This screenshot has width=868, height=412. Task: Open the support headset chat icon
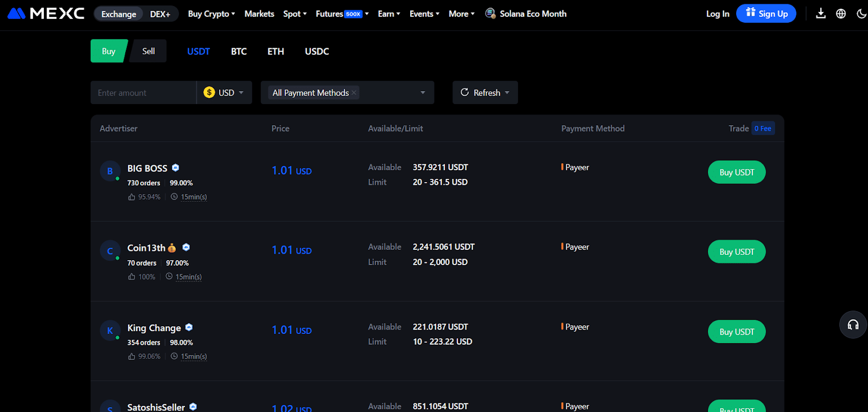[x=853, y=325]
